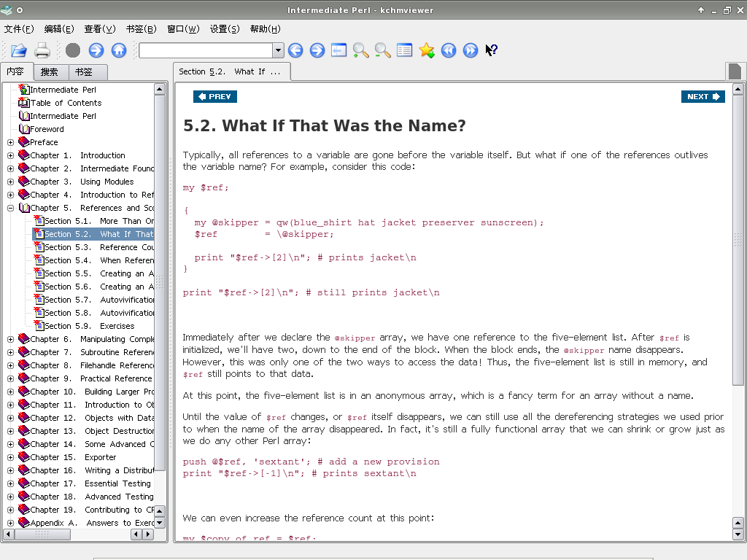Expand Chapter 19 tree node
This screenshot has width=747, height=560.
10,510
